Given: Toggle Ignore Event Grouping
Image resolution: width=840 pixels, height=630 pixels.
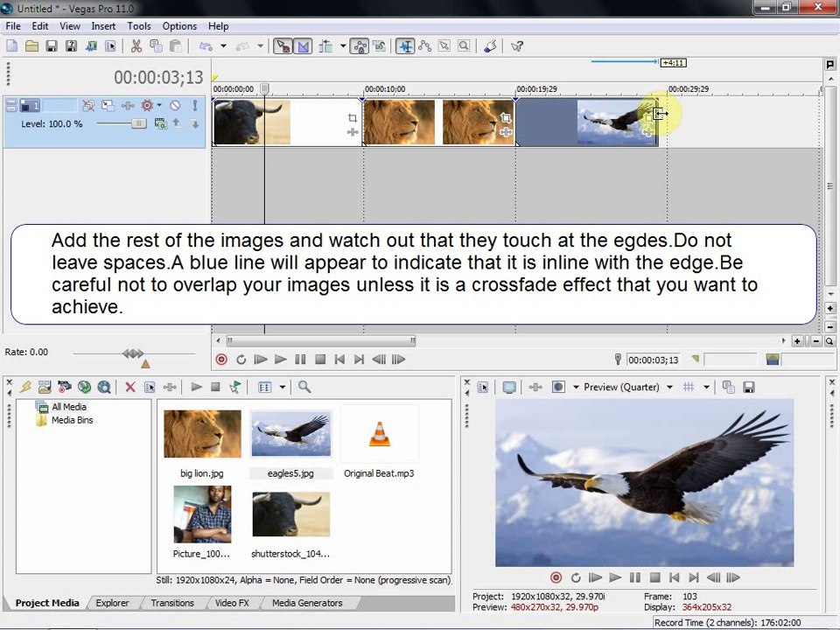Looking at the screenshot, I should click(379, 46).
